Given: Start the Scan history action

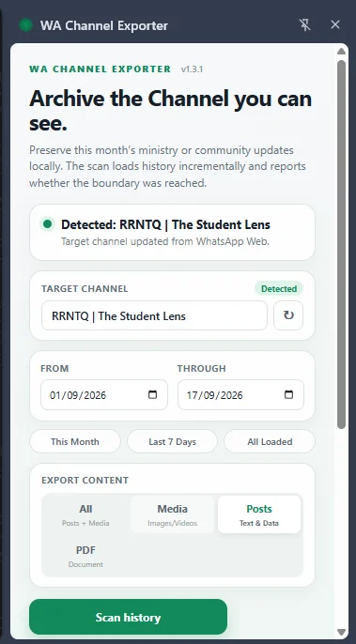Looking at the screenshot, I should pyautogui.click(x=128, y=617).
